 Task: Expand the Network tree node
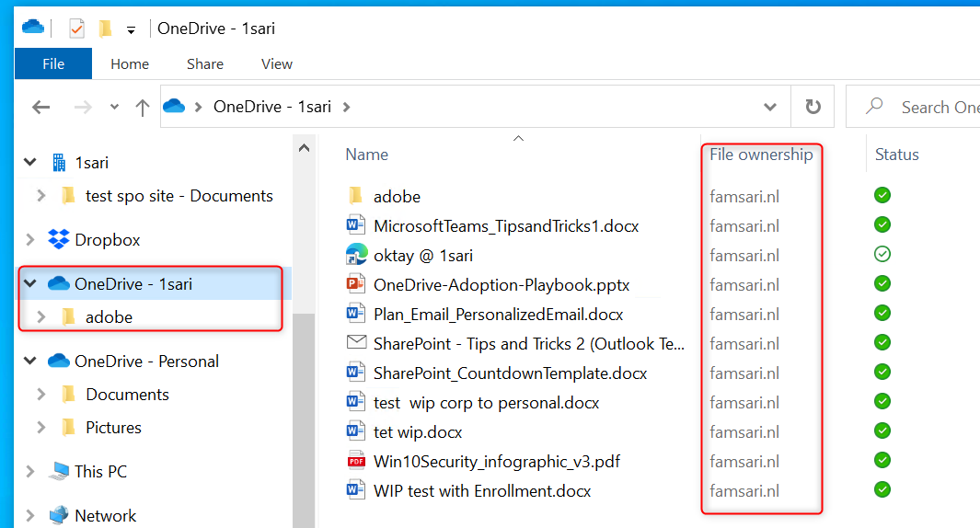(x=29, y=515)
